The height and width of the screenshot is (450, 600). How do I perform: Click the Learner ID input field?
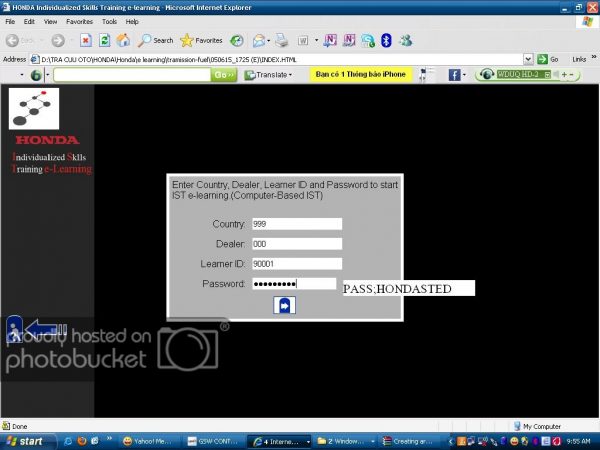pos(297,264)
